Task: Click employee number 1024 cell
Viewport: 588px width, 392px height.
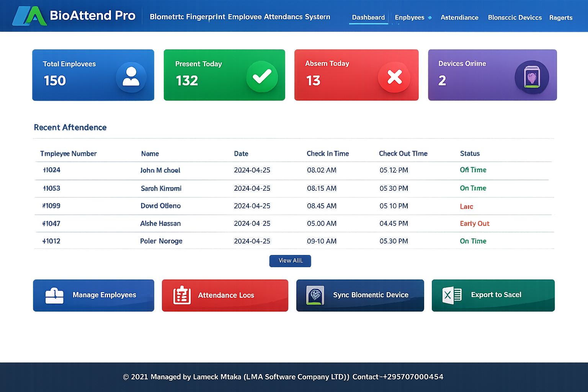Action: click(x=51, y=170)
